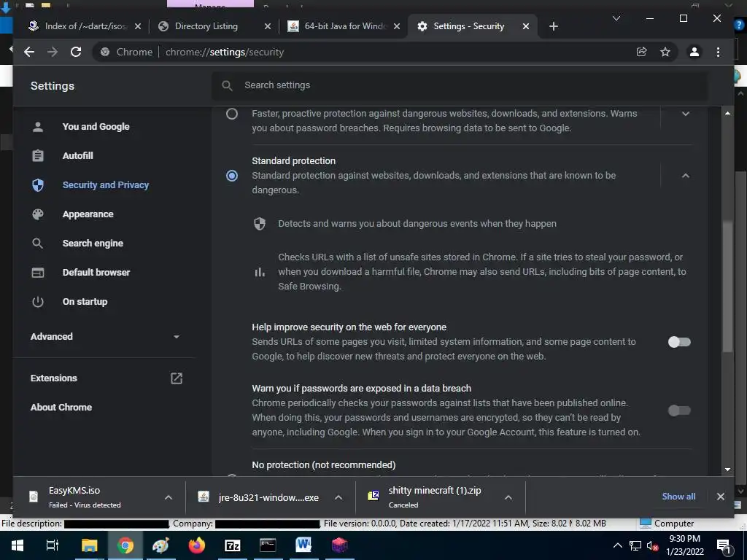
Task: Open shitty minecraft zip download options chevron
Action: pos(508,497)
